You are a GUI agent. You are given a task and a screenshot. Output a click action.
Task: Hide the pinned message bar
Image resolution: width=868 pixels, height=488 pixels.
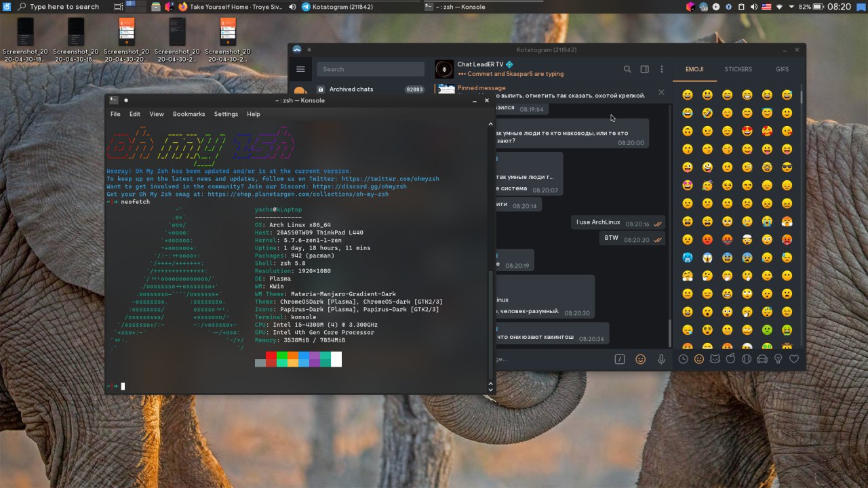point(662,92)
